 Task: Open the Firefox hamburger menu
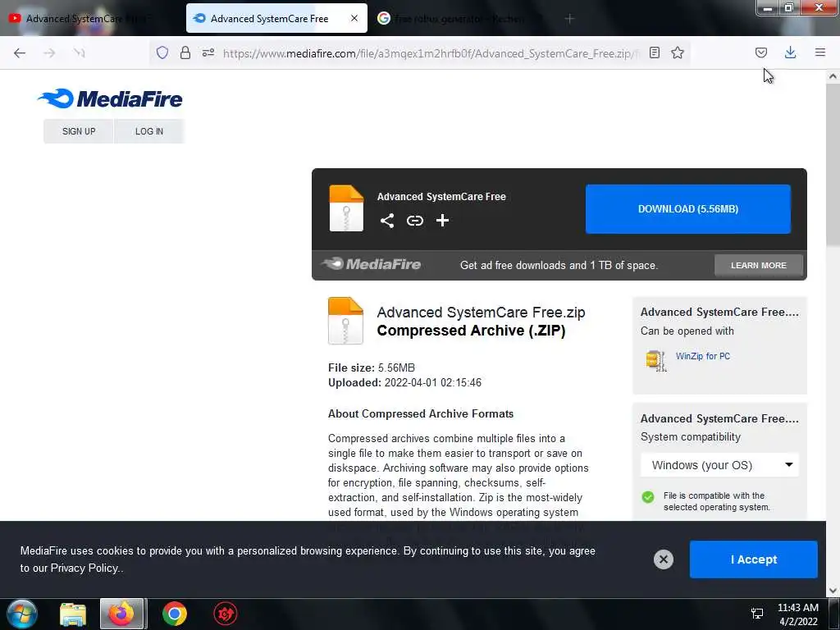pyautogui.click(x=819, y=52)
